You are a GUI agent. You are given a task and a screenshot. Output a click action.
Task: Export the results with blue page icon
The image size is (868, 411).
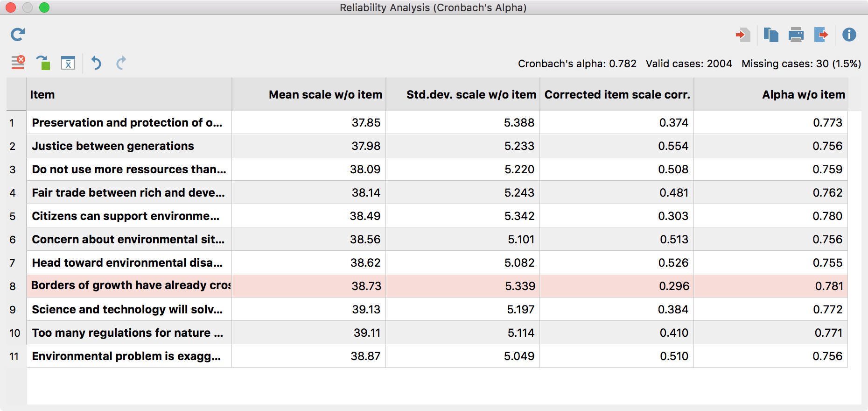(x=821, y=35)
